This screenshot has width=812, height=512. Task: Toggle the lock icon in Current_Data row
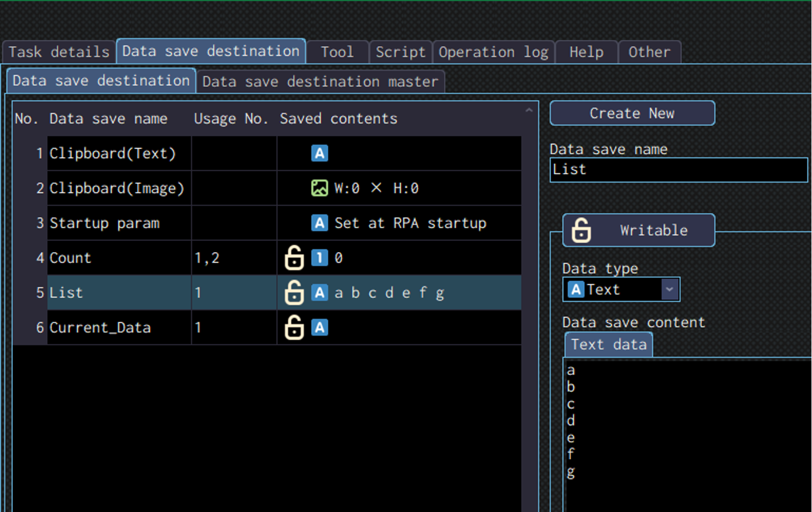pyautogui.click(x=294, y=328)
